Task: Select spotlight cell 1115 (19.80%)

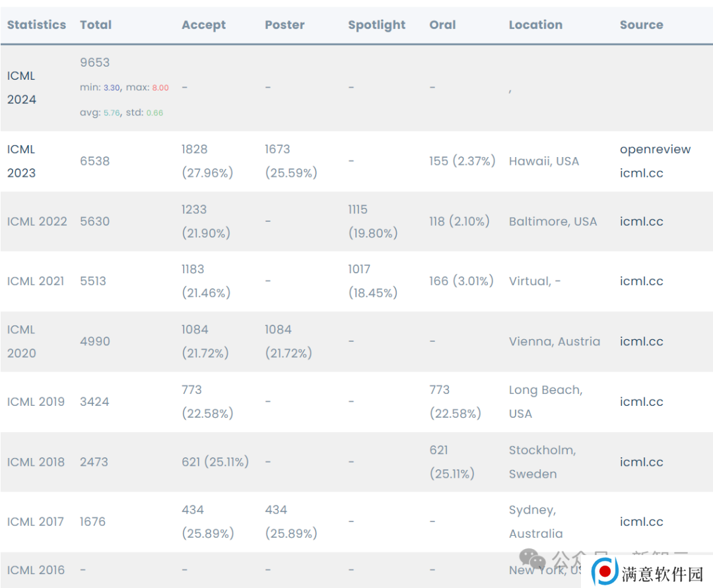Action: pyautogui.click(x=373, y=221)
